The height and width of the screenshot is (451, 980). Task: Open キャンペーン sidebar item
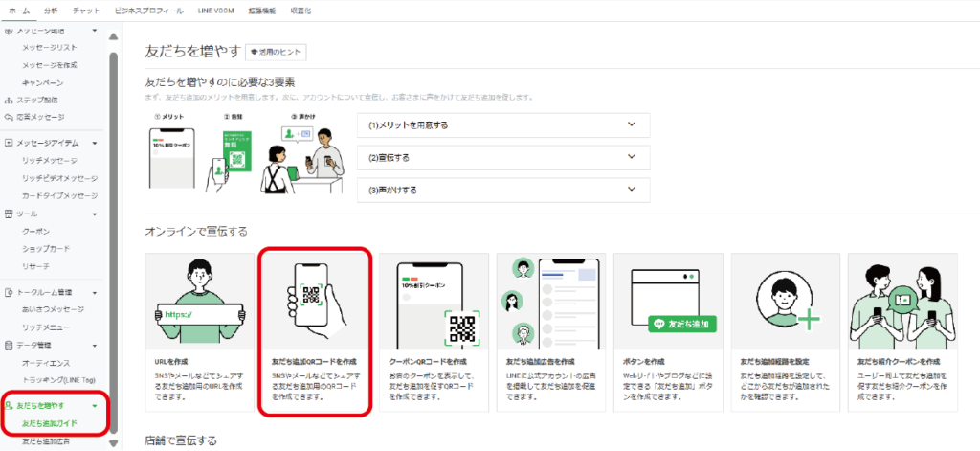42,82
